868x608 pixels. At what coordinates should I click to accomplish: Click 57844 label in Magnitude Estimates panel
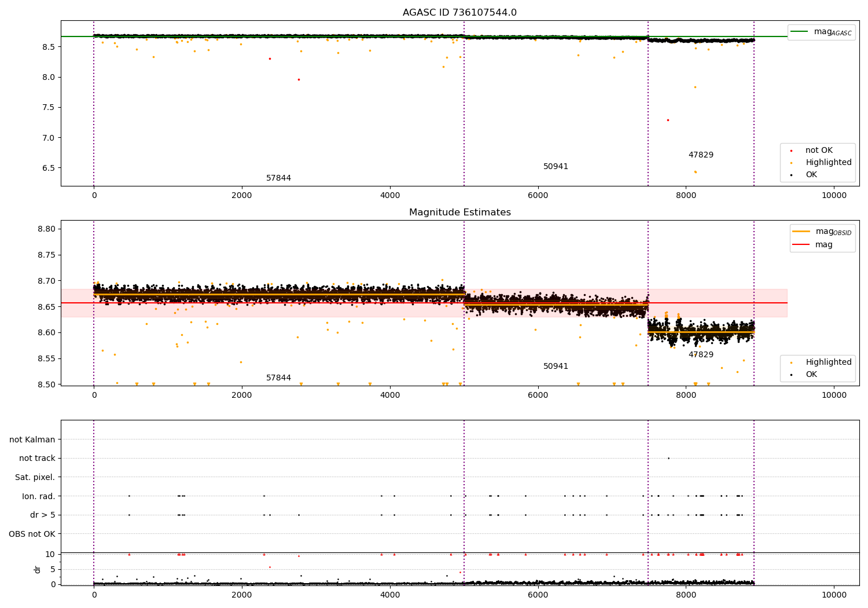(278, 378)
